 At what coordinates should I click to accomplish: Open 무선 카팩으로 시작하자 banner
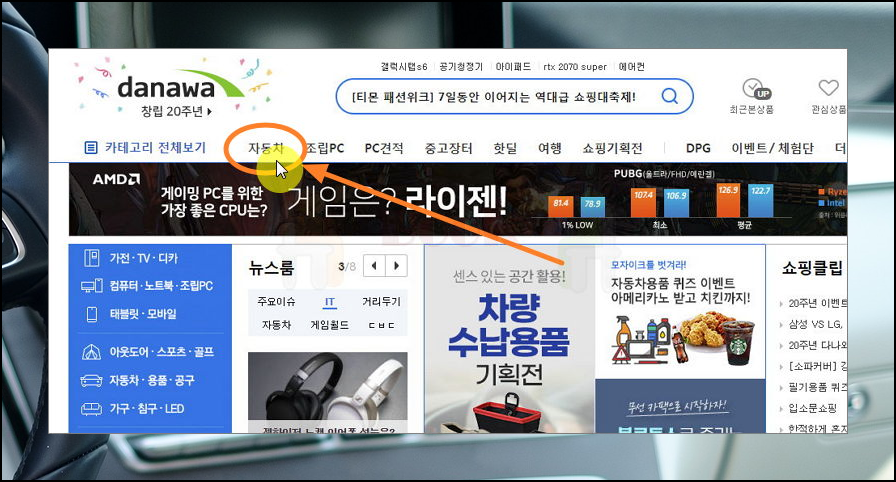680,407
